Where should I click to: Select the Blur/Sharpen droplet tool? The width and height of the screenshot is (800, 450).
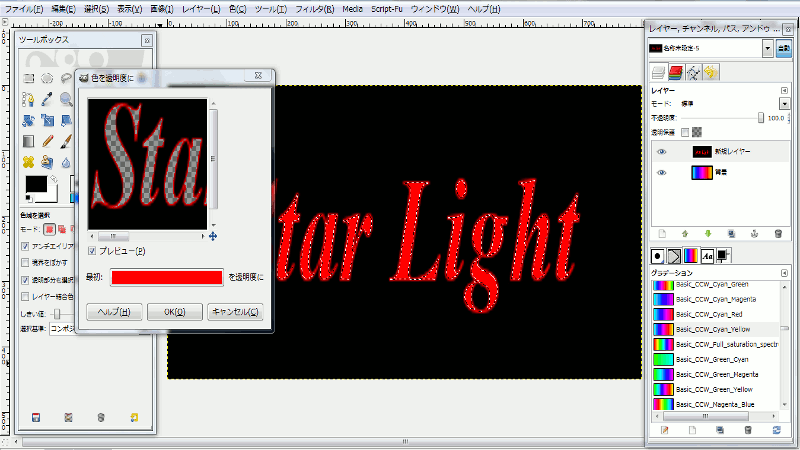point(66,162)
